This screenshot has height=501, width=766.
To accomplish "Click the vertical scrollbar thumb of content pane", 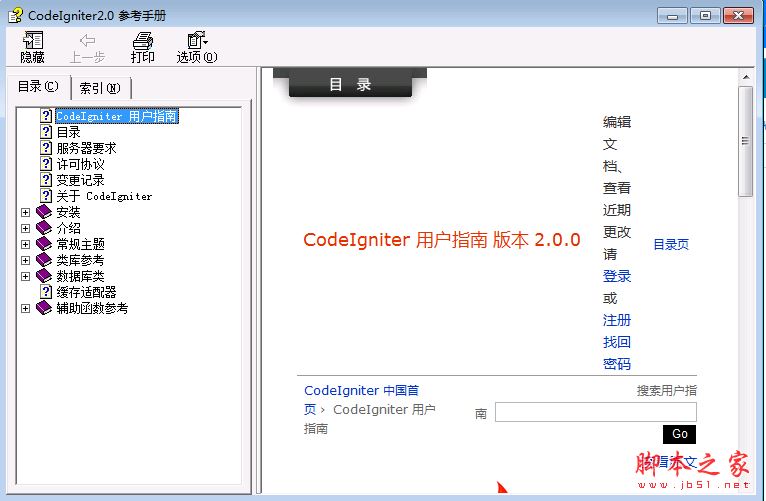I will pos(745,142).
